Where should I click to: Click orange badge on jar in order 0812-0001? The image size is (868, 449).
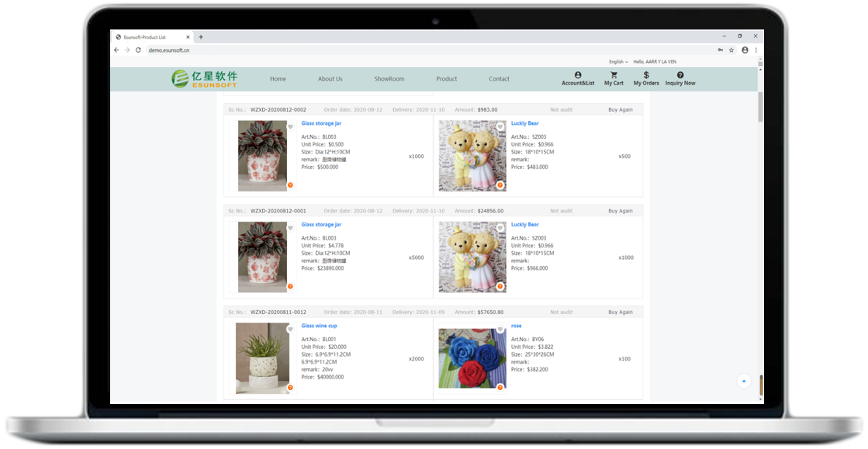pos(290,286)
